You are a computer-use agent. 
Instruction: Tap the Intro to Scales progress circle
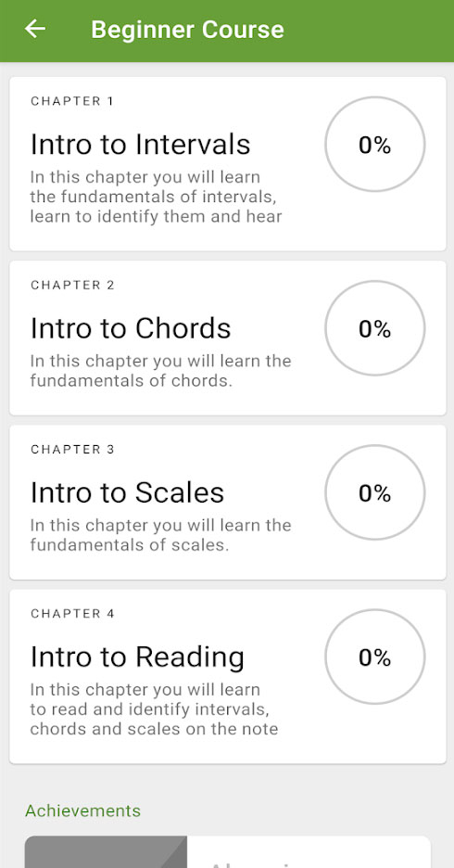(375, 492)
